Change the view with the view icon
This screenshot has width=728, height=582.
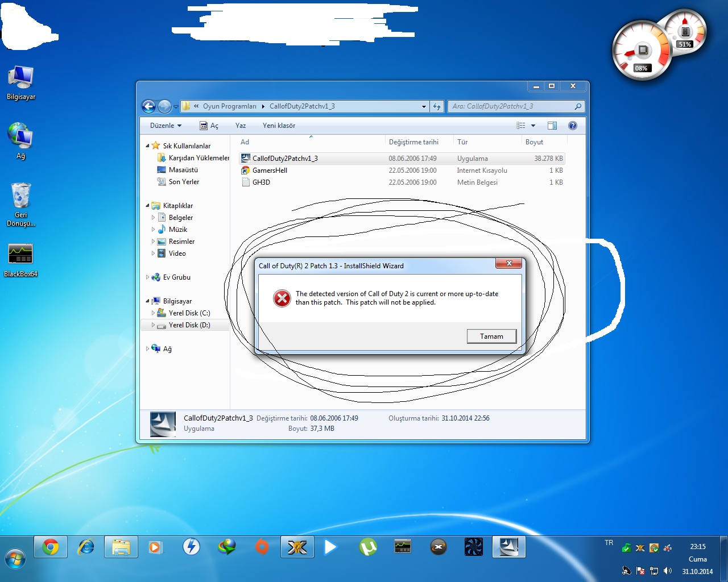(520, 126)
